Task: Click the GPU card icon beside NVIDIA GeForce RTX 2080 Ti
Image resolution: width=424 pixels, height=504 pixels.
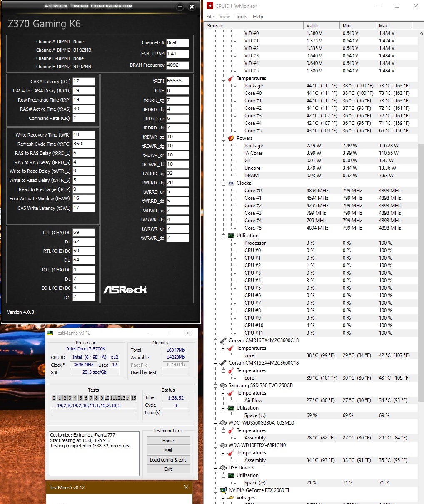Action: 223,490
